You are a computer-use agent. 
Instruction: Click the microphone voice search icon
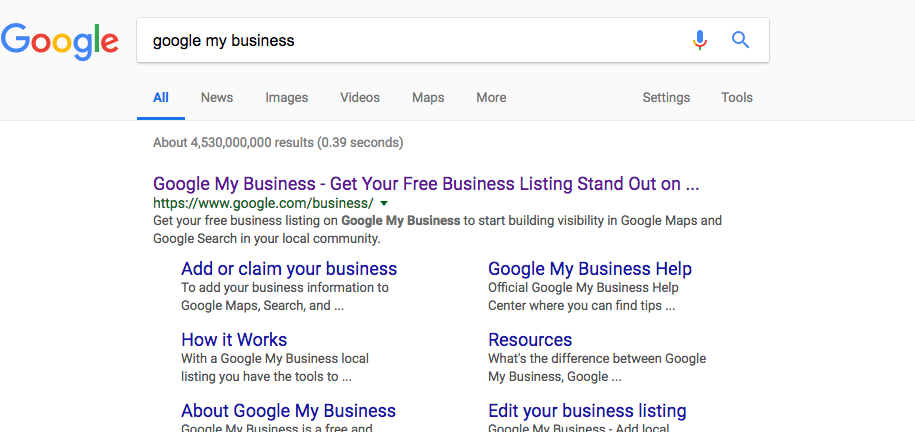[x=700, y=40]
